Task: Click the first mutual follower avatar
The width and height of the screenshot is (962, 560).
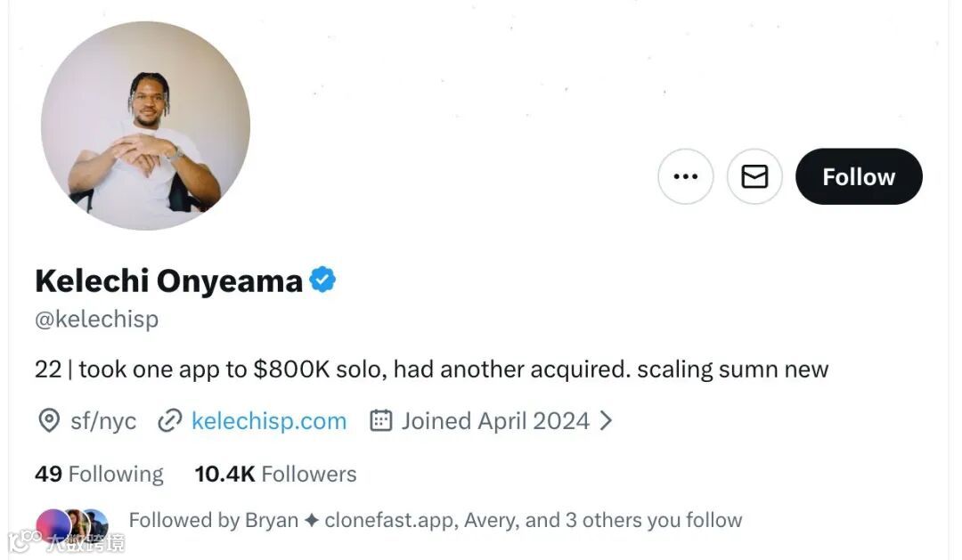Action: (52, 524)
